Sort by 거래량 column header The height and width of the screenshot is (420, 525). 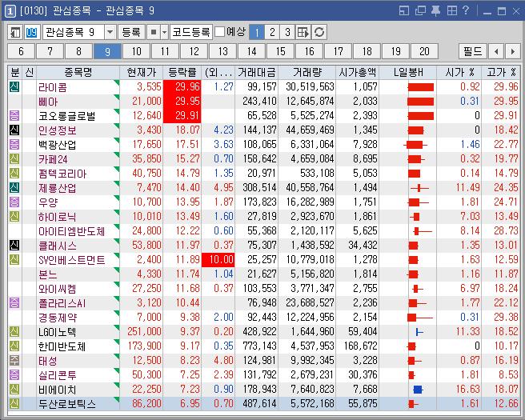[307, 72]
